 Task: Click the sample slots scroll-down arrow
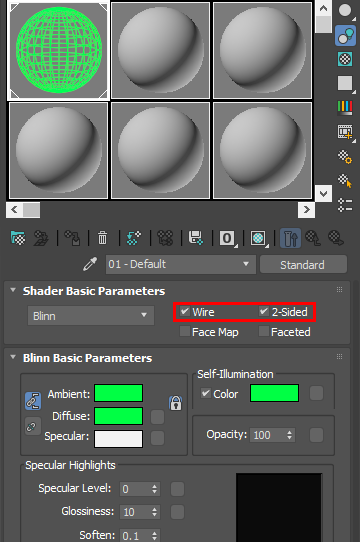[324, 194]
